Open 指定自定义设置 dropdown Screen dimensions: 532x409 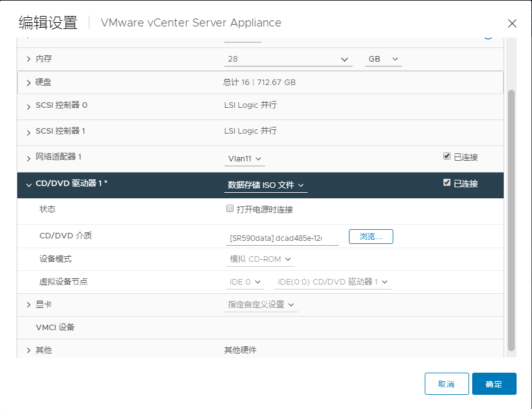[261, 304]
